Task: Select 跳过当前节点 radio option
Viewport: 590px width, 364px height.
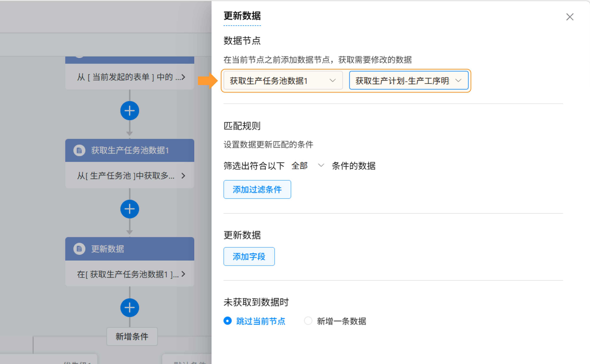Action: (x=228, y=321)
